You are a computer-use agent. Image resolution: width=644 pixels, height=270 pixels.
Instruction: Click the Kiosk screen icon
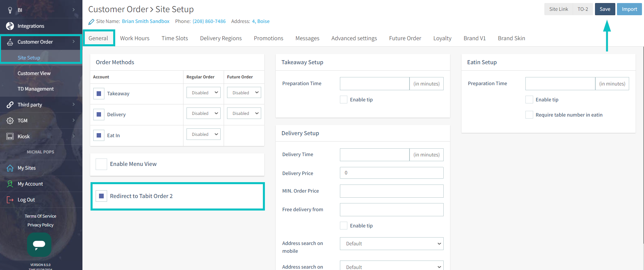coord(10,137)
